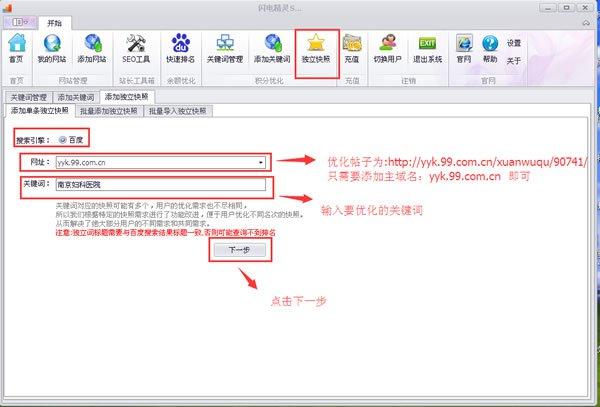The image size is (600, 407).
Task: Maximize the 闪电精灵 window
Action: pyautogui.click(x=567, y=8)
